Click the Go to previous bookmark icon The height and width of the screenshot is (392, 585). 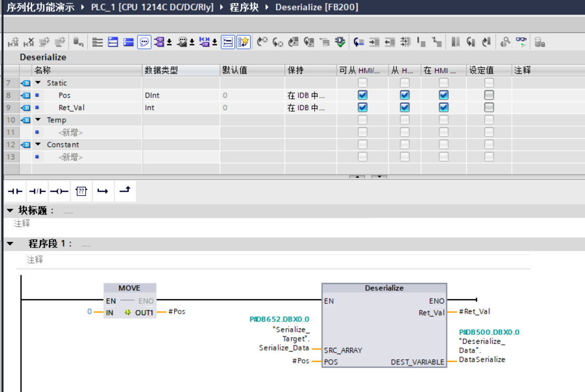click(486, 42)
